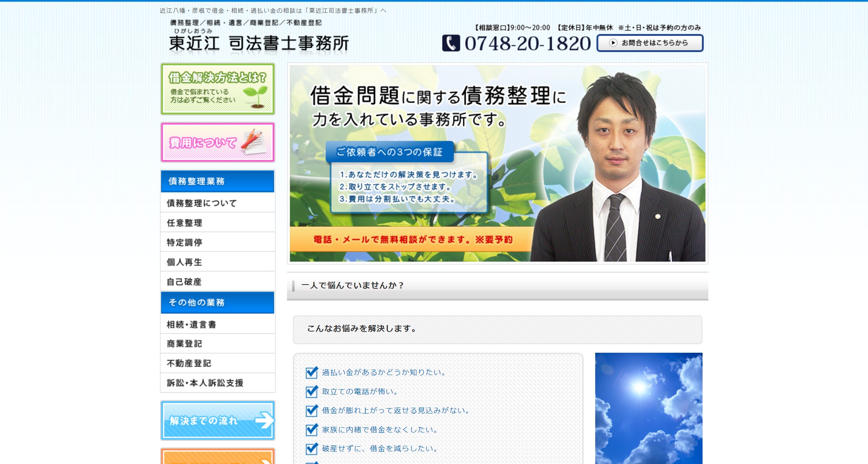This screenshot has width=868, height=464.
Task: Open 解決までの流れ banner button
Action: pyautogui.click(x=217, y=420)
